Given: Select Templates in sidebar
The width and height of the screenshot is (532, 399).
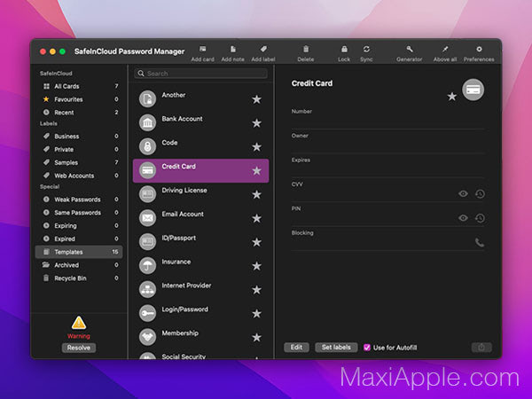Looking at the screenshot, I should [x=79, y=252].
